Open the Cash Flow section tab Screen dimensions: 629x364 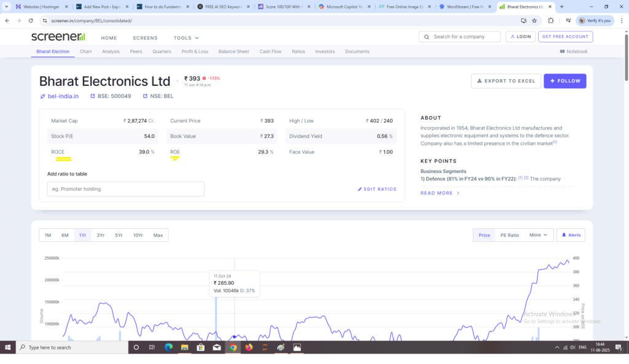(x=270, y=52)
